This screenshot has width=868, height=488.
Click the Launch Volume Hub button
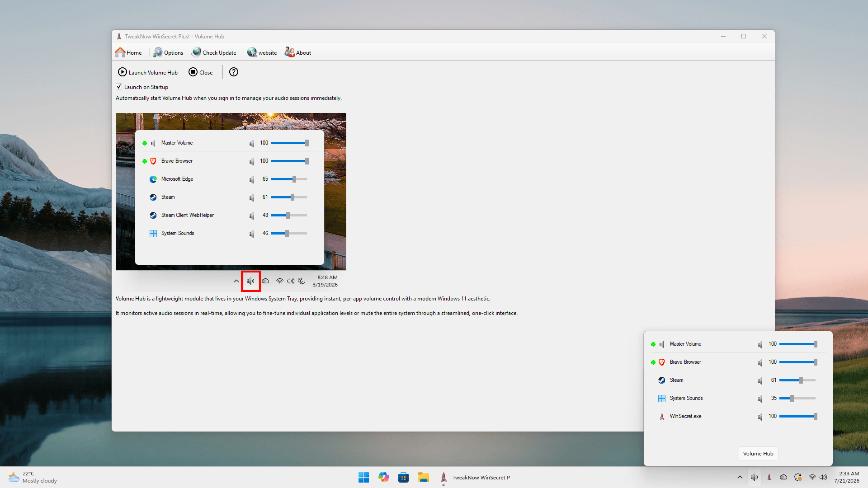click(148, 72)
